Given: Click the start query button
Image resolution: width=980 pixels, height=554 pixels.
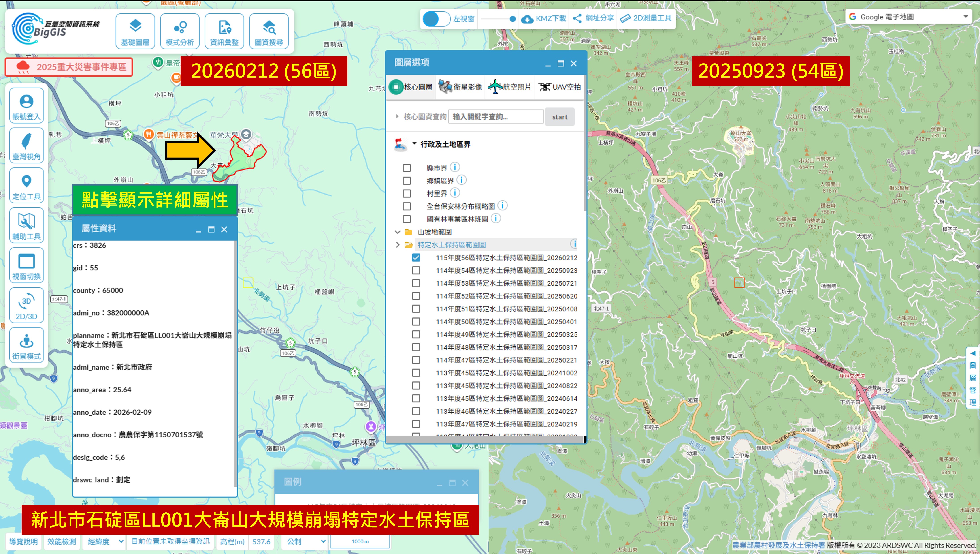Looking at the screenshot, I should pos(560,117).
